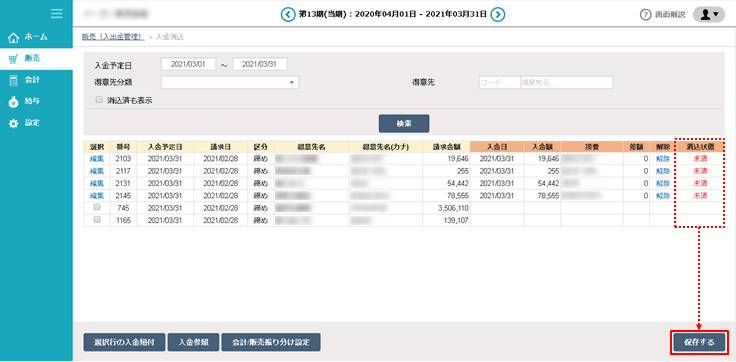Click the 入金参照 button
This screenshot has height=362, width=736.
click(193, 342)
